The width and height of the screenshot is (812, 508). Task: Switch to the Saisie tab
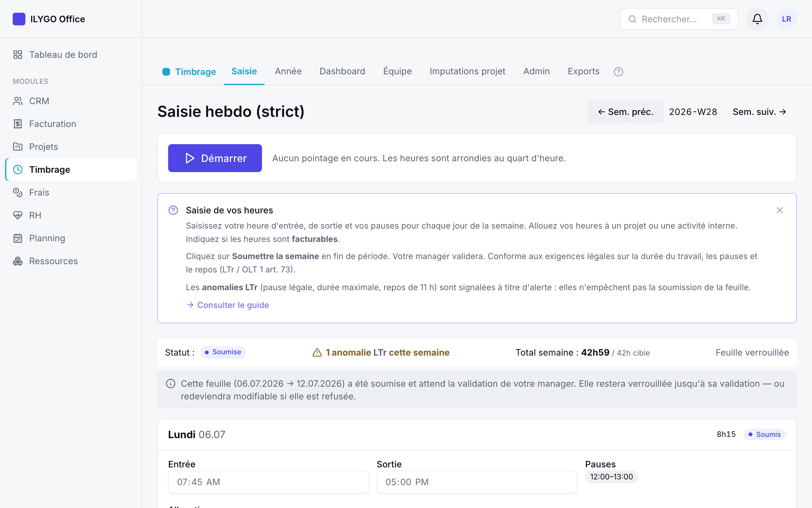coord(244,71)
